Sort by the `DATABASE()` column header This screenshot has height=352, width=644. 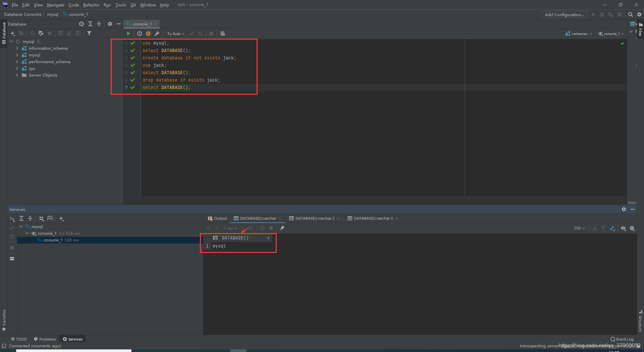241,238
